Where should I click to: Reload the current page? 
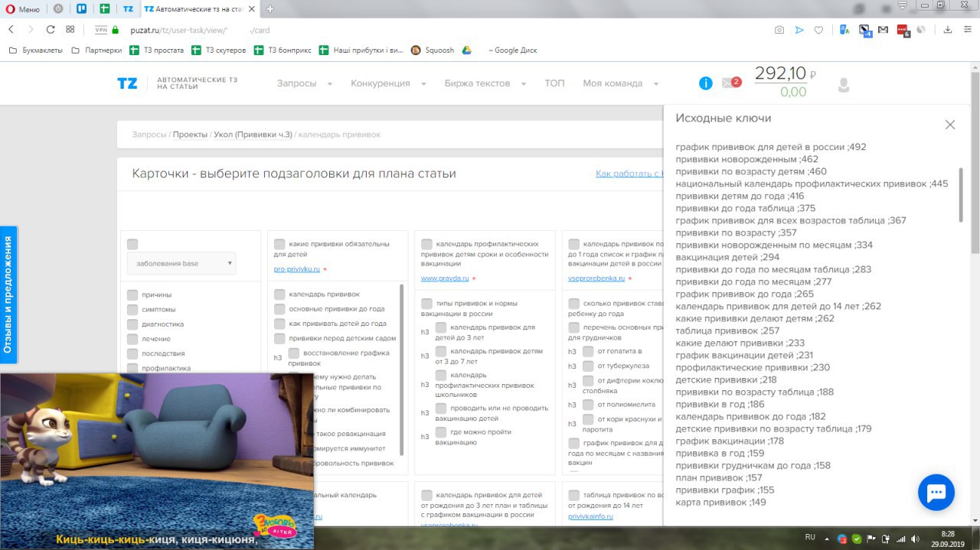(51, 30)
